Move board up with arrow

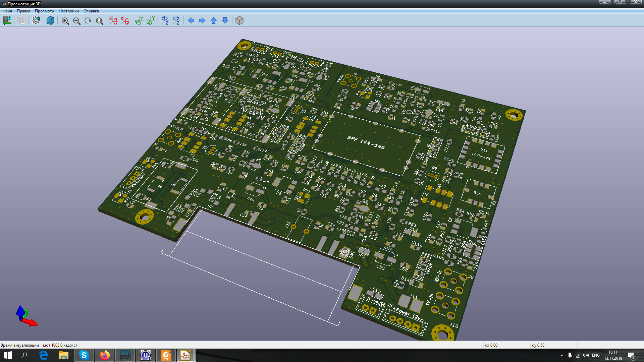[214, 20]
